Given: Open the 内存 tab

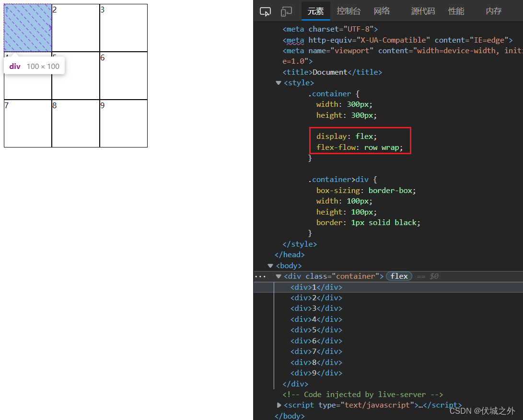Looking at the screenshot, I should tap(494, 11).
